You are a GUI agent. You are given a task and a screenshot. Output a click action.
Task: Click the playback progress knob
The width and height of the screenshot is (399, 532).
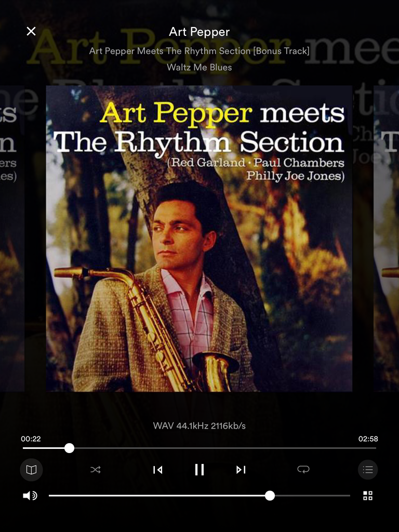tap(69, 448)
